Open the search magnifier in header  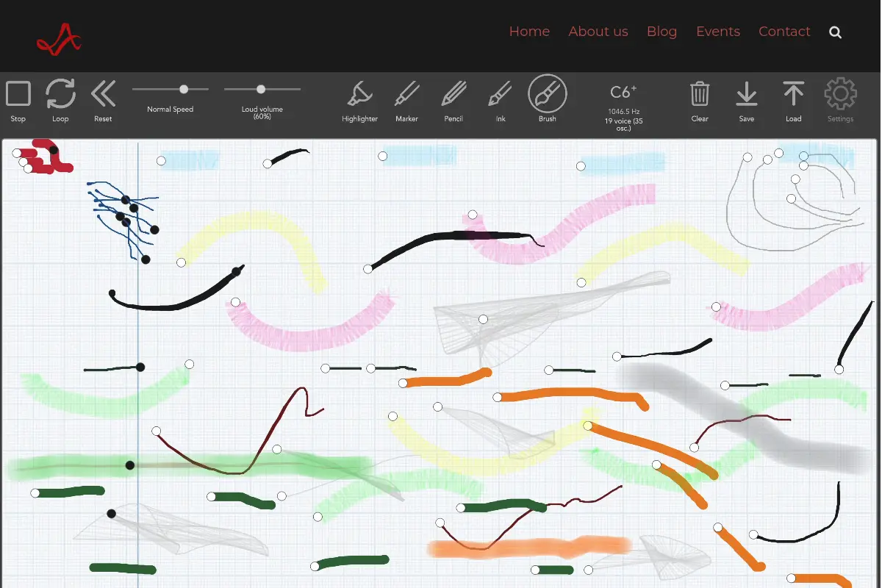tap(835, 32)
